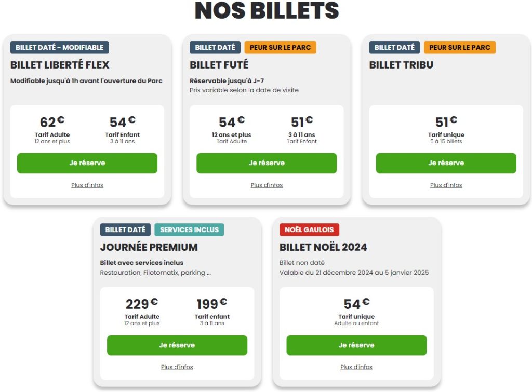532x392 pixels.
Task: Click the BILLET DATÉ badge on Billet Tribu
Action: pyautogui.click(x=394, y=47)
